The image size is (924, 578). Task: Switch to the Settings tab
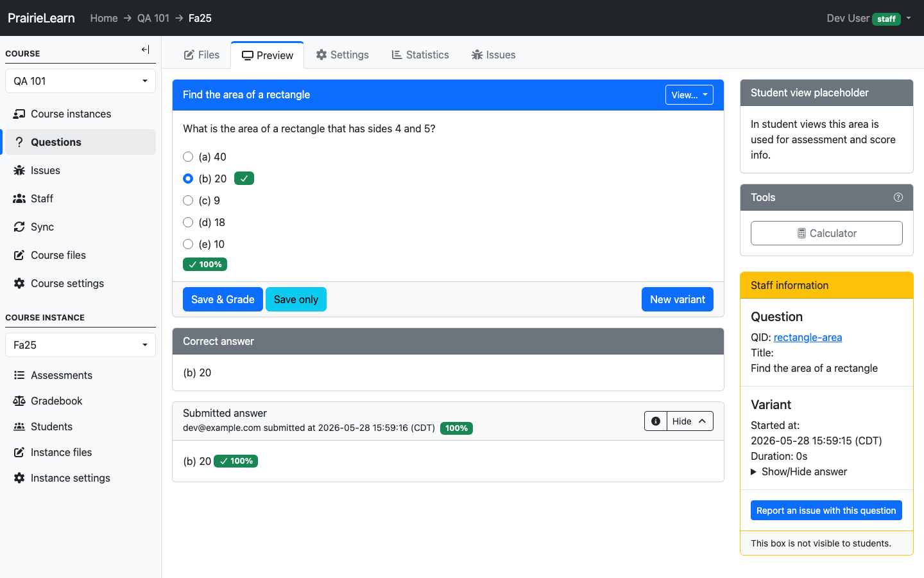click(342, 55)
